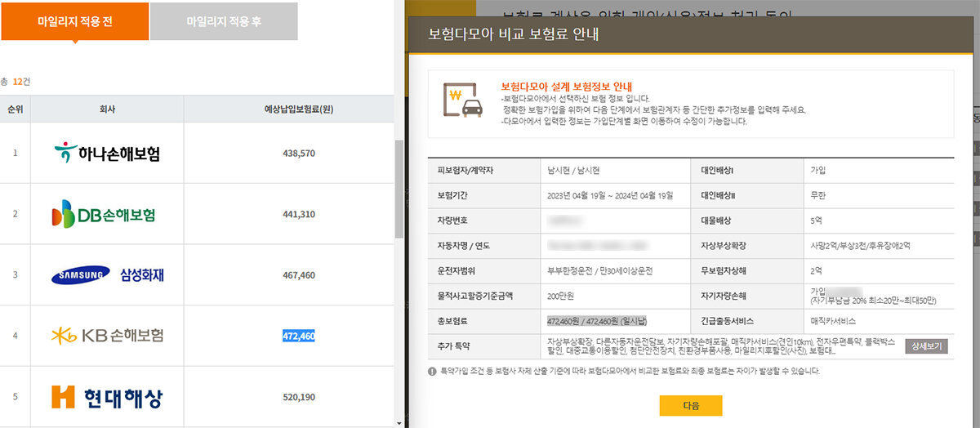980x428 pixels.
Task: Click the info notice icon below table
Action: [x=432, y=371]
